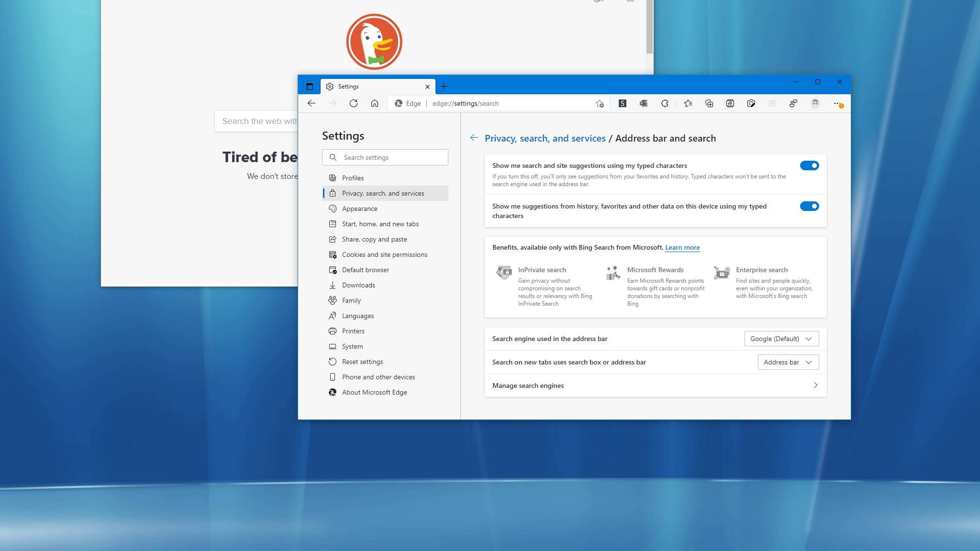Image resolution: width=980 pixels, height=551 pixels.
Task: Go to Home page icon
Action: 375,103
